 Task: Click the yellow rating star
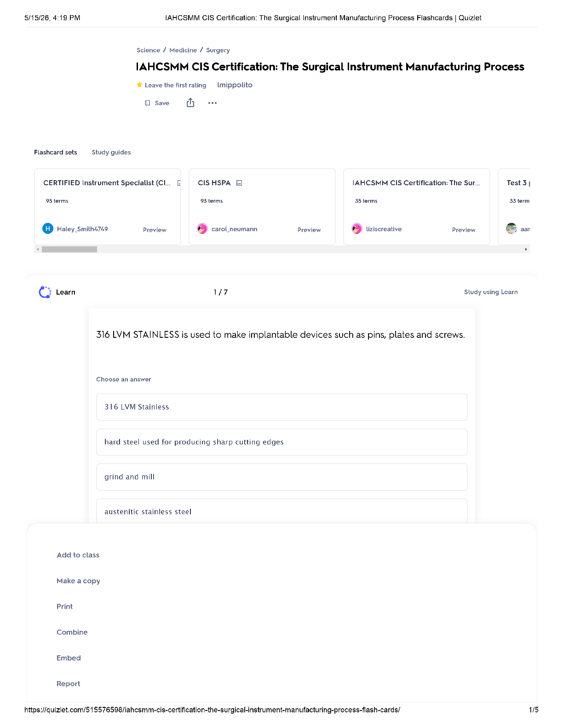click(x=139, y=85)
